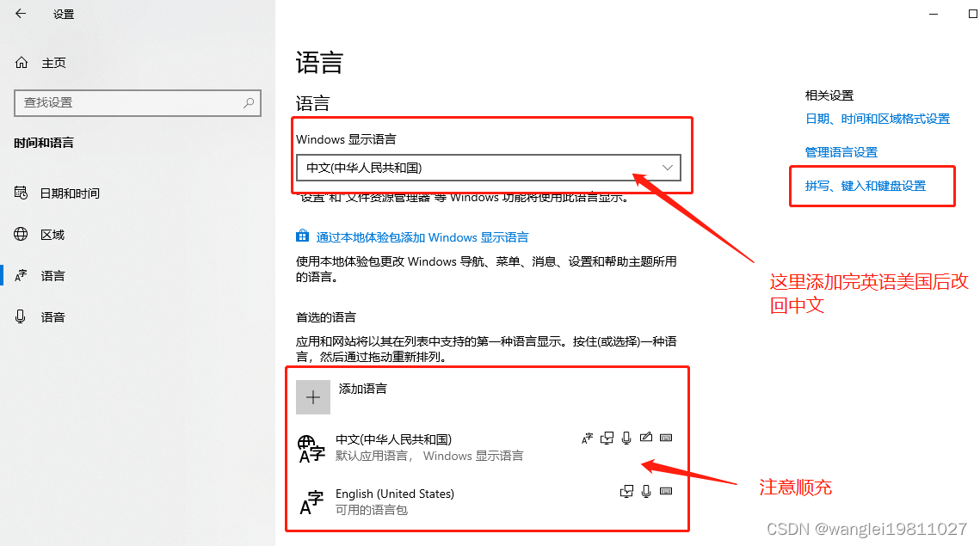Image resolution: width=980 pixels, height=546 pixels.
Task: Click the 日期和时间 calendar icon
Action: [21, 193]
